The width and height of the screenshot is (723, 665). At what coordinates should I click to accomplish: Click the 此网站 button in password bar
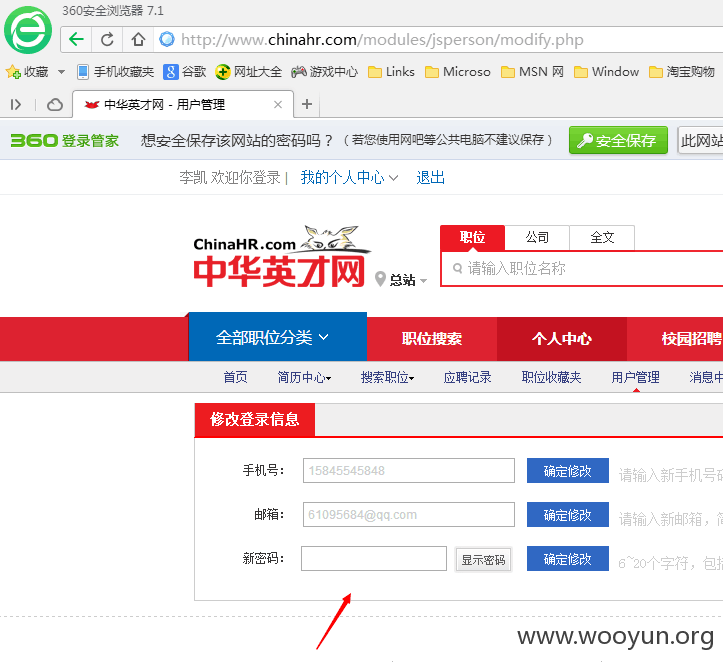click(x=700, y=140)
